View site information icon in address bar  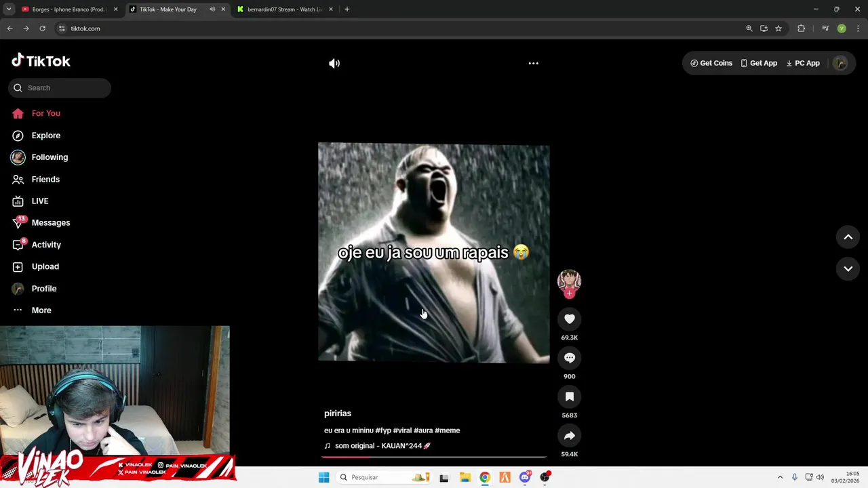click(62, 28)
